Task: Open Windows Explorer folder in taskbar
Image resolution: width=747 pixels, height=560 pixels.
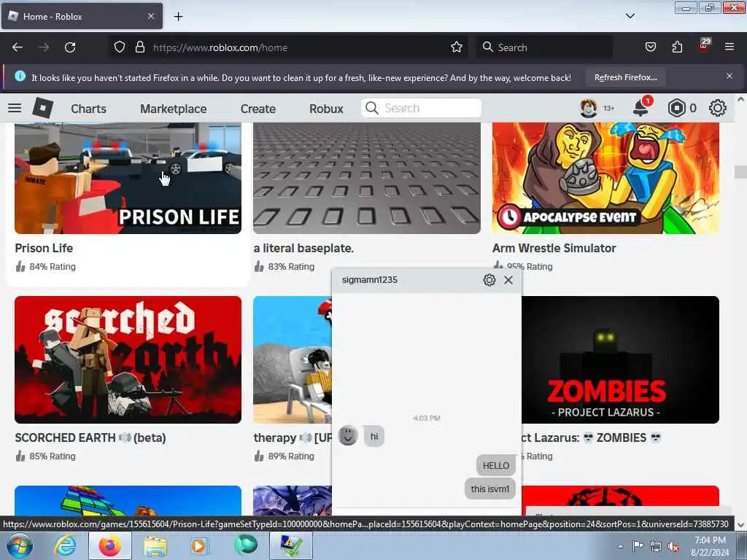Action: click(x=155, y=546)
